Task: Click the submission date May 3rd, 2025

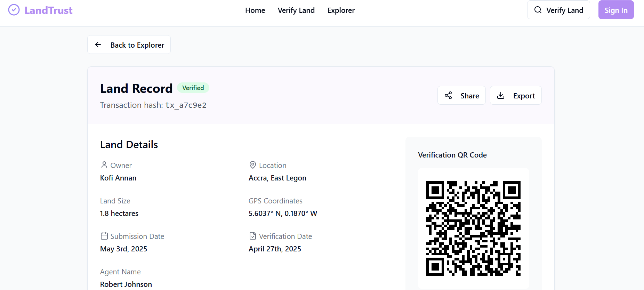Action: (x=123, y=249)
